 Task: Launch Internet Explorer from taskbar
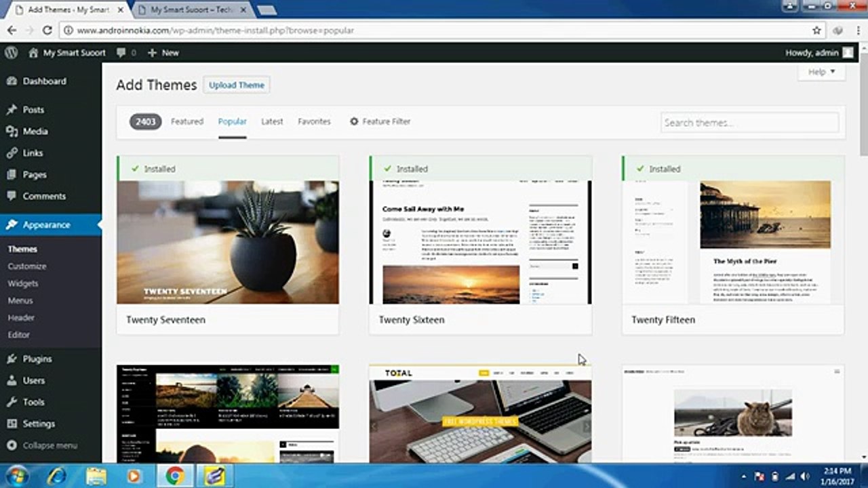coord(57,476)
